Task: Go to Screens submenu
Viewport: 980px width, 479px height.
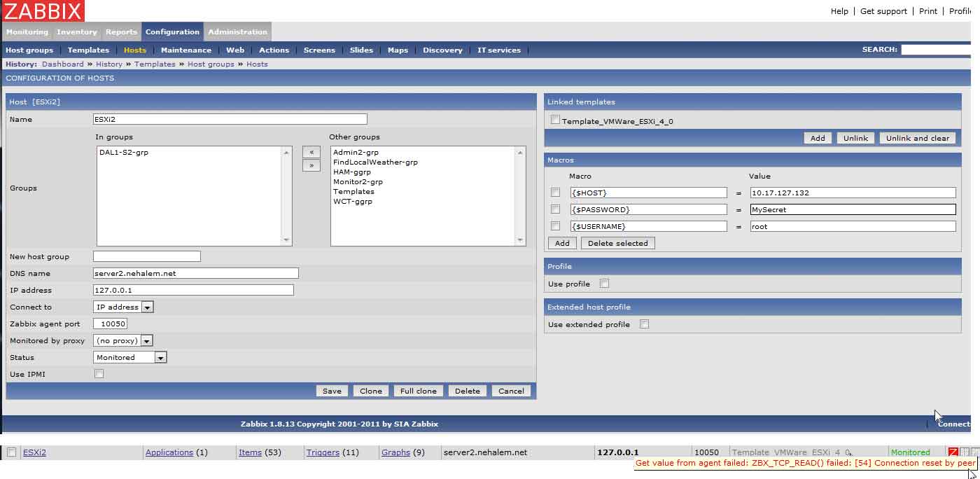Action: 319,50
